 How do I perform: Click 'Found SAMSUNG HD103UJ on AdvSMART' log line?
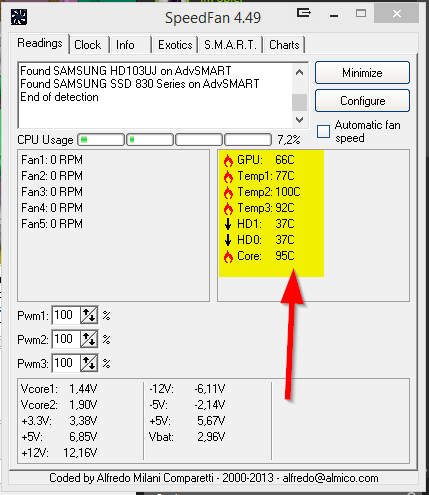pyautogui.click(x=126, y=71)
